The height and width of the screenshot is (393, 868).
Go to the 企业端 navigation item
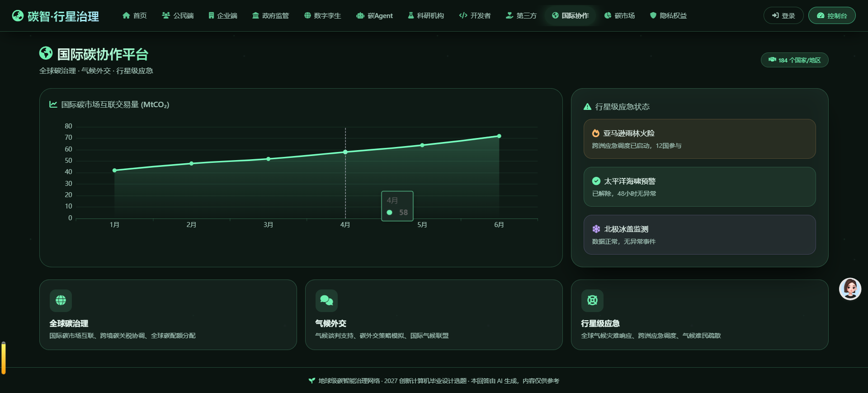pos(223,16)
